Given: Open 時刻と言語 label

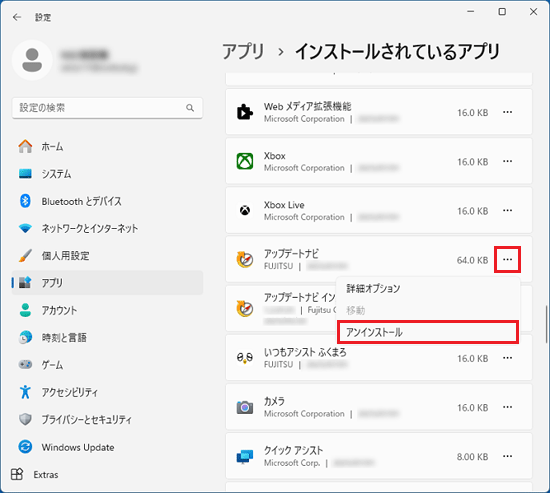Looking at the screenshot, I should click(64, 338).
